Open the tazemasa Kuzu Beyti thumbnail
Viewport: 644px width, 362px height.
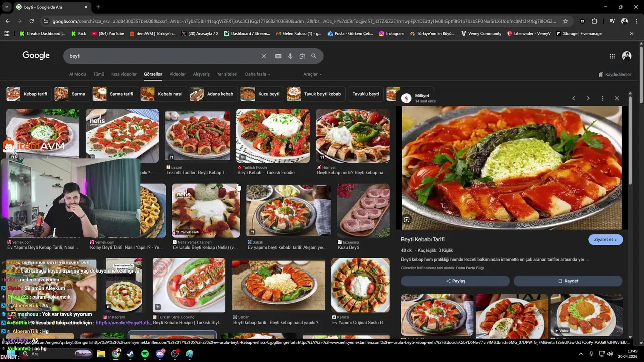coord(363,211)
